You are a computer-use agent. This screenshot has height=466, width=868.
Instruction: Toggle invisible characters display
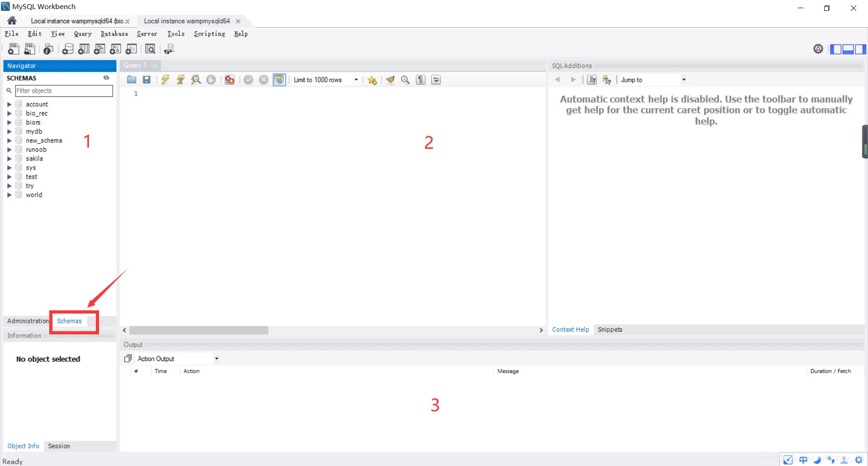tap(421, 80)
